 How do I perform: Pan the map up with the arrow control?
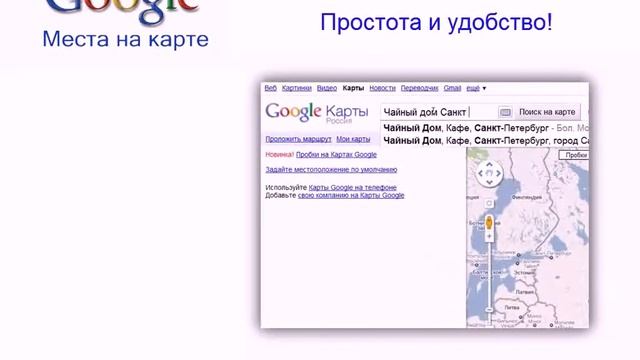pos(489,164)
